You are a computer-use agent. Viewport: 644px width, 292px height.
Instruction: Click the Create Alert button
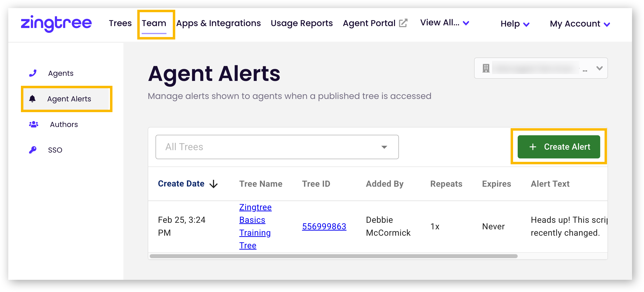pos(559,147)
